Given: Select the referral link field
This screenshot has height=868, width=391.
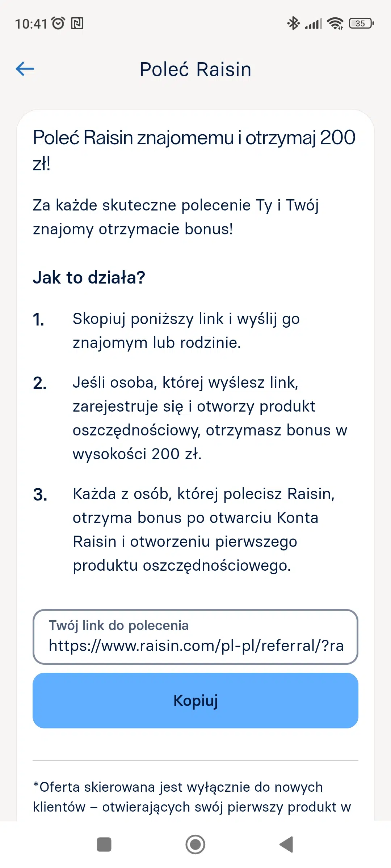Looking at the screenshot, I should pos(195,637).
